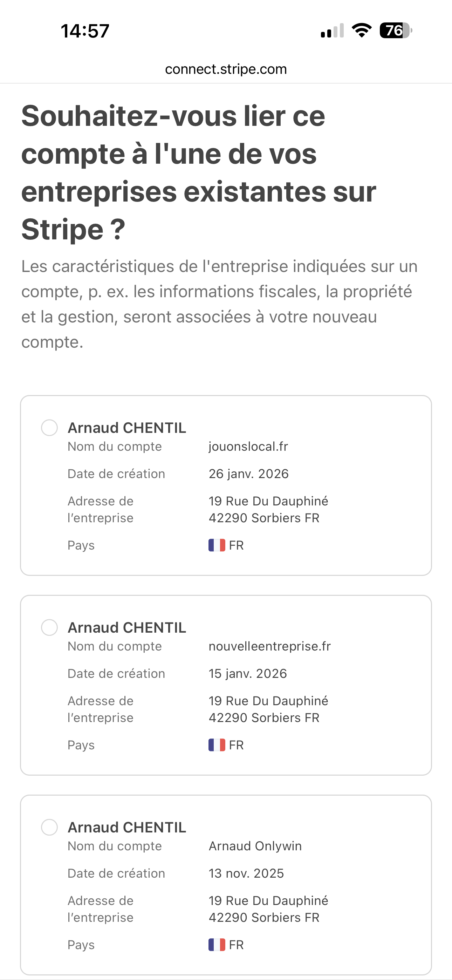Tap the address in the jouonslocal.fr card
This screenshot has height=980, width=452.
(268, 509)
